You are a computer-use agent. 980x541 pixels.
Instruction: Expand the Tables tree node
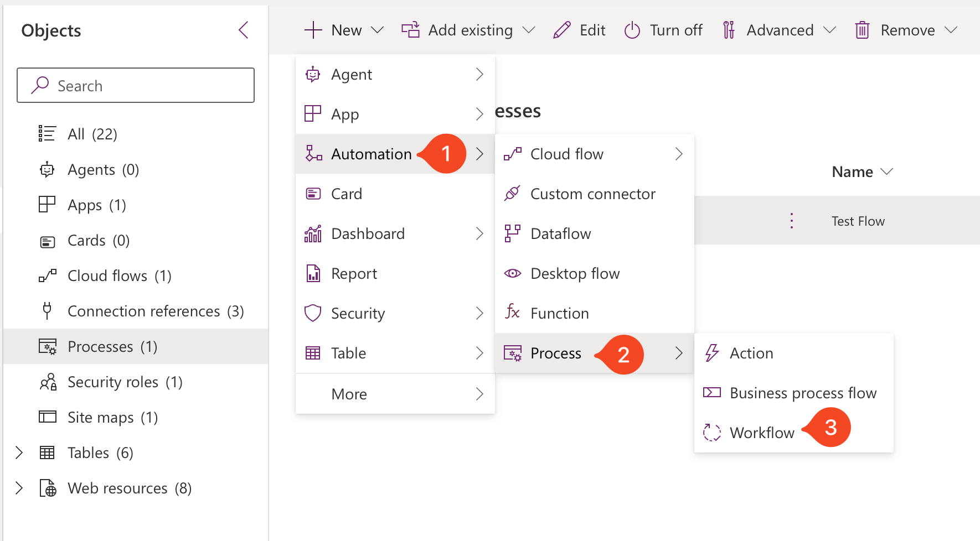(19, 452)
